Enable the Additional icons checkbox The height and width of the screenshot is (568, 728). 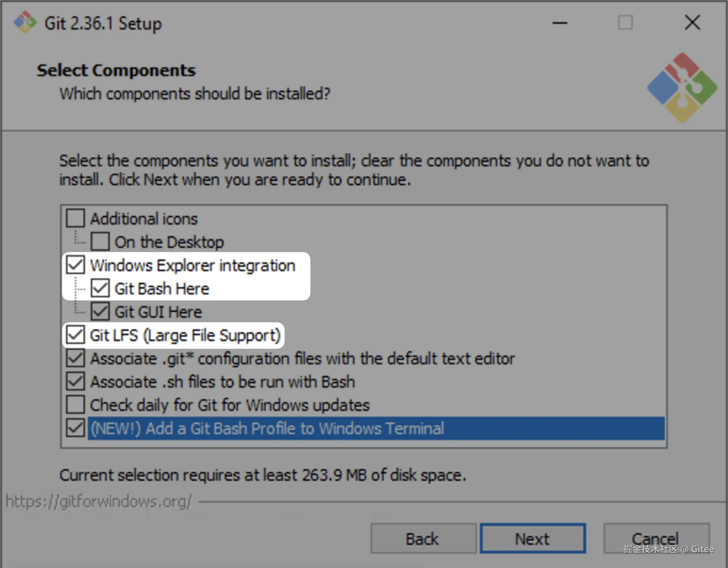coord(75,218)
